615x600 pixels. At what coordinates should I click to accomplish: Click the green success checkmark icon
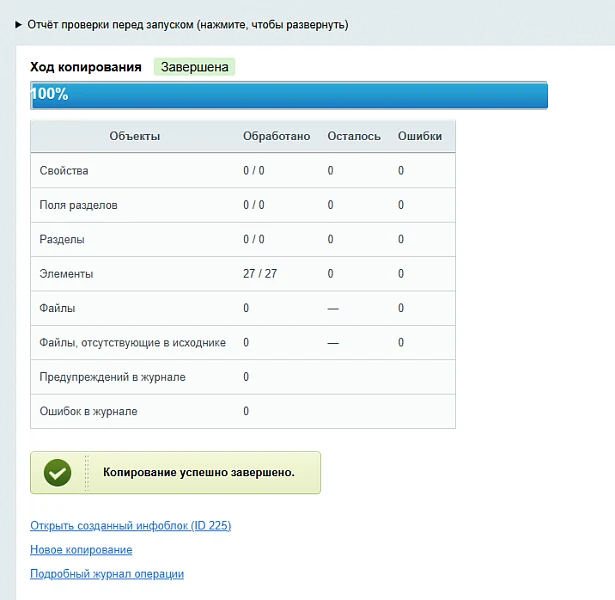point(58,473)
